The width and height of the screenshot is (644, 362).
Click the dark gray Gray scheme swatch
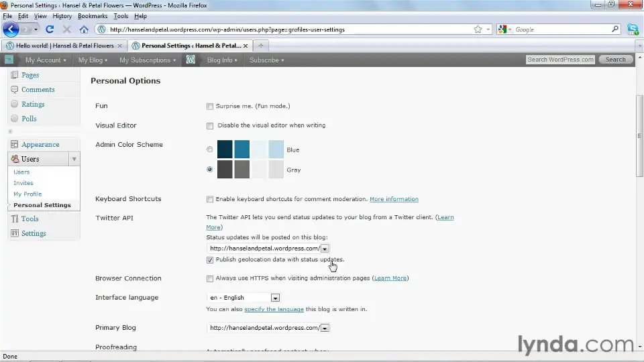point(225,169)
